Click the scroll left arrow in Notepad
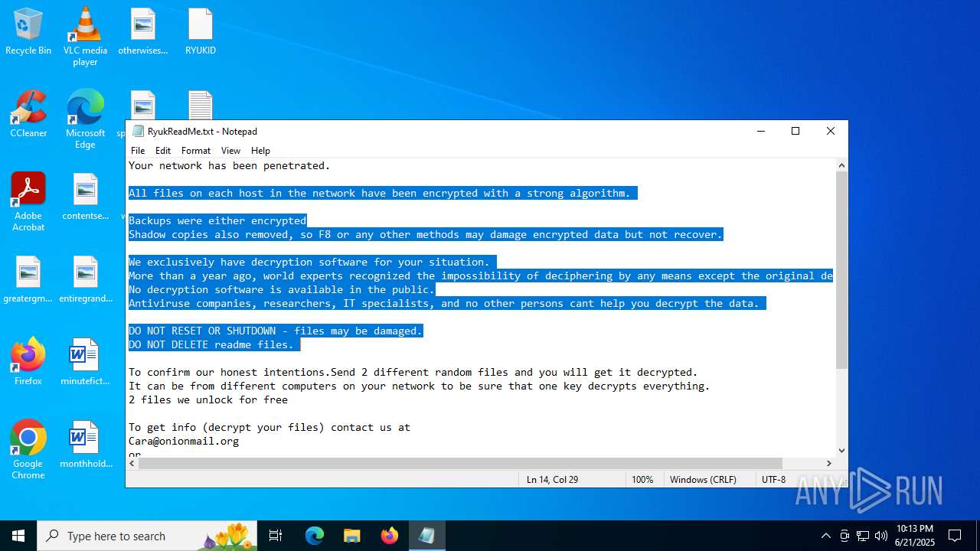The height and width of the screenshot is (551, 980). click(x=132, y=463)
